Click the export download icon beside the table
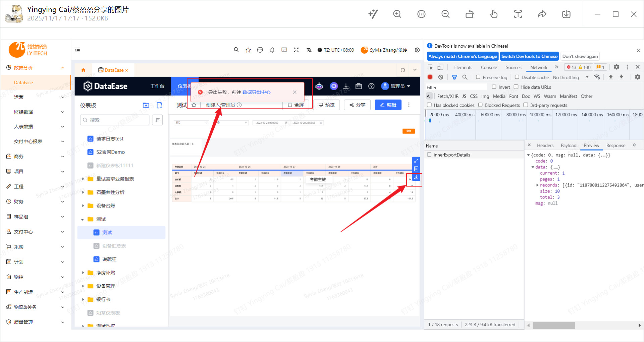 click(x=416, y=177)
